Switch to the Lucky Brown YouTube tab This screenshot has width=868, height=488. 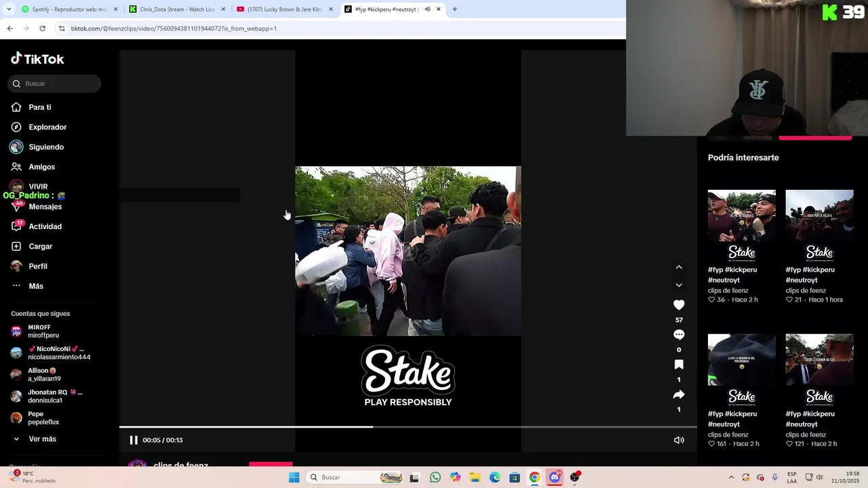[283, 9]
